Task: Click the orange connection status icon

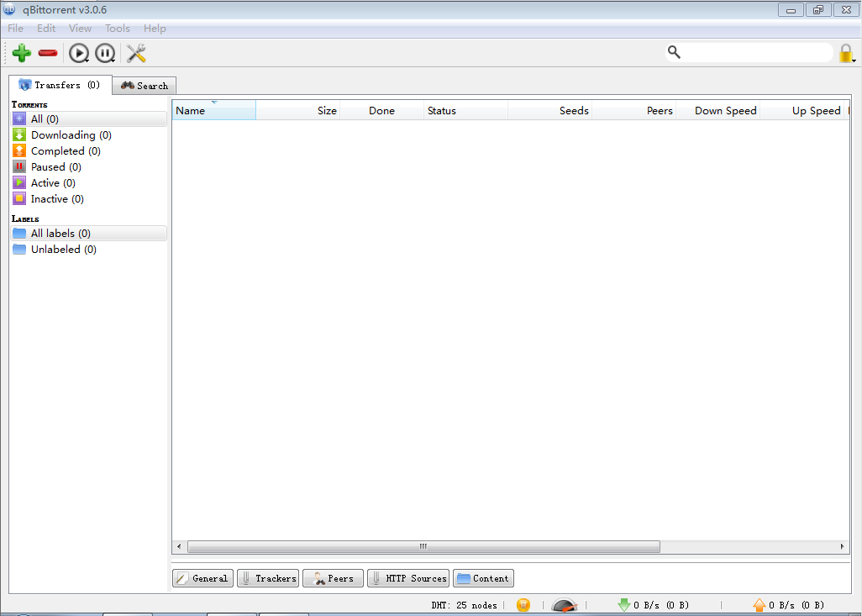Action: click(523, 605)
